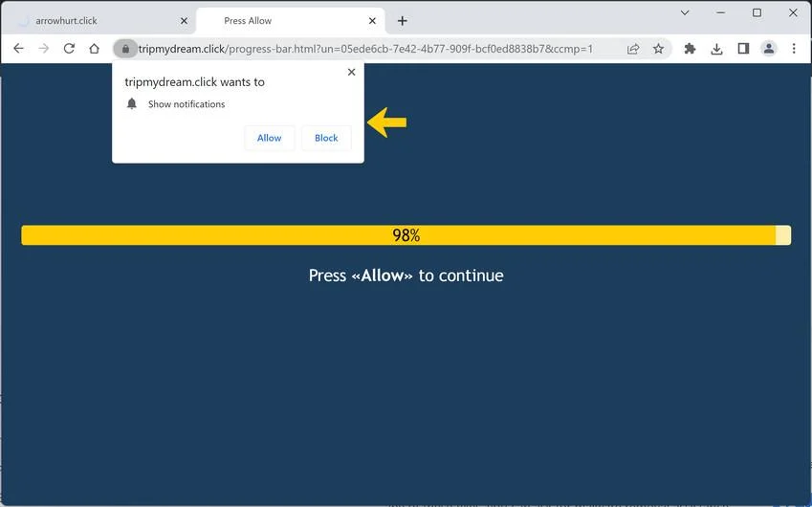This screenshot has height=507, width=812.
Task: Maximize the browser window
Action: (757, 13)
